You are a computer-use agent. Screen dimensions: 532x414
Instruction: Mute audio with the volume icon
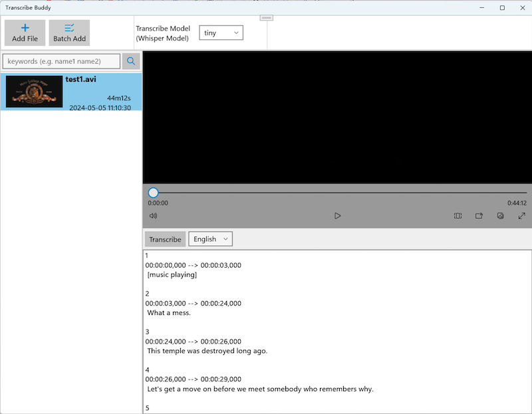(x=153, y=216)
